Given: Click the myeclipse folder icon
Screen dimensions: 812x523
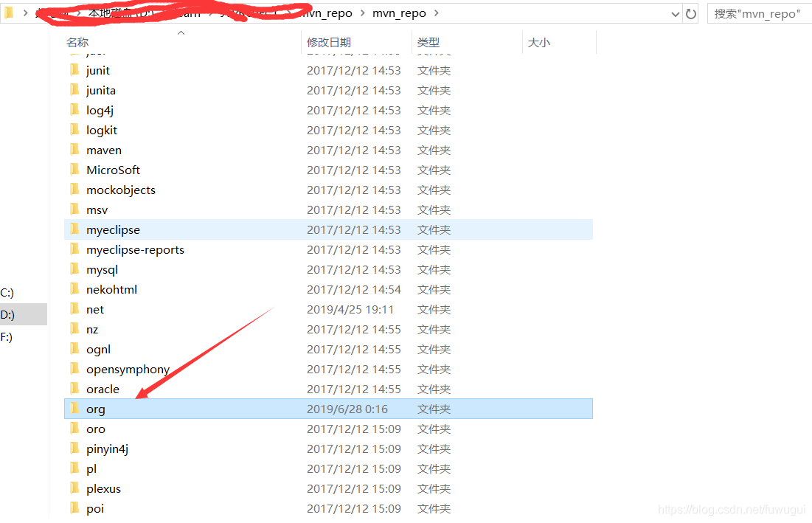Looking at the screenshot, I should click(x=74, y=229).
